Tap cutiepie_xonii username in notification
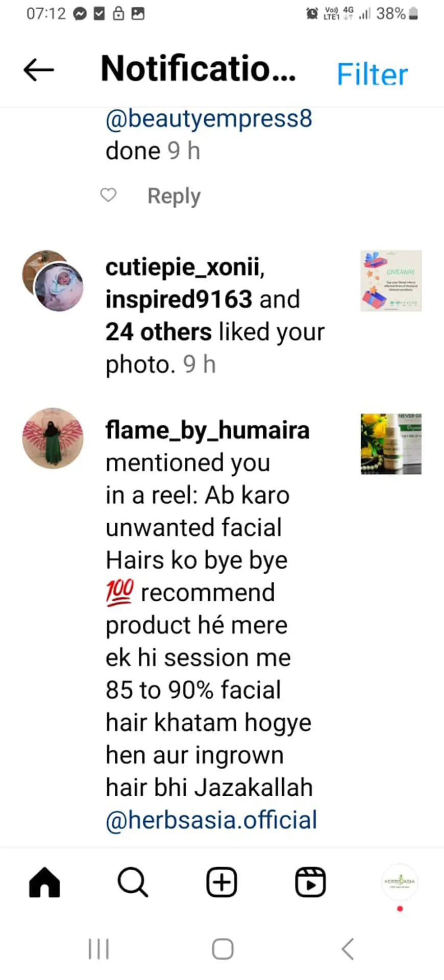The width and height of the screenshot is (444, 980). [183, 267]
